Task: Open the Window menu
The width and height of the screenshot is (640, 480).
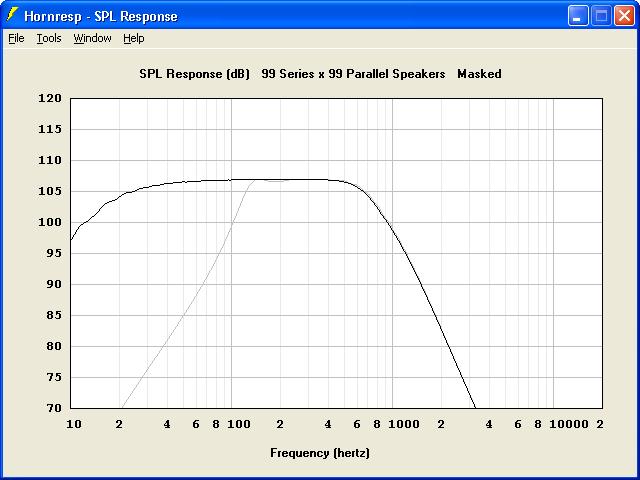Action: [92, 38]
